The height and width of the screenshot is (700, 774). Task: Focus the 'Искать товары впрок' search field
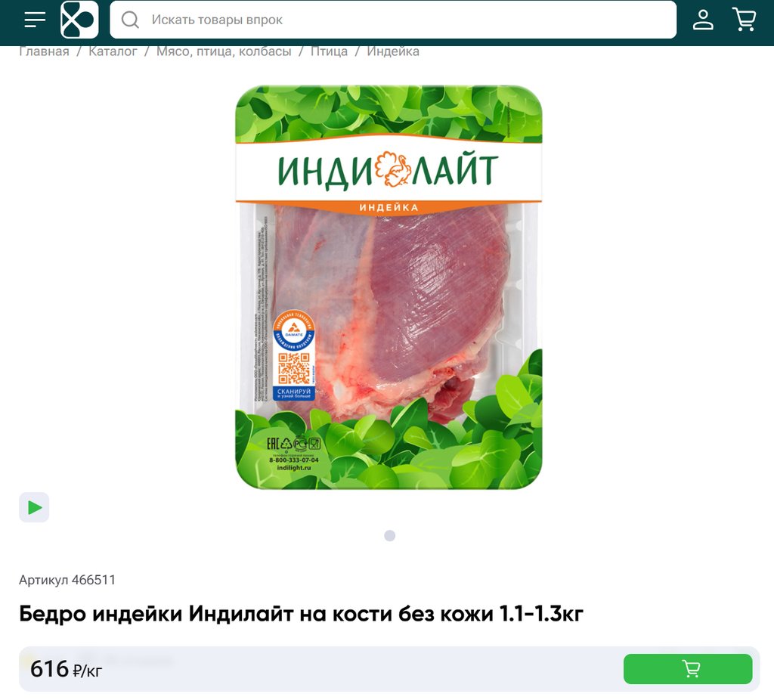(393, 20)
